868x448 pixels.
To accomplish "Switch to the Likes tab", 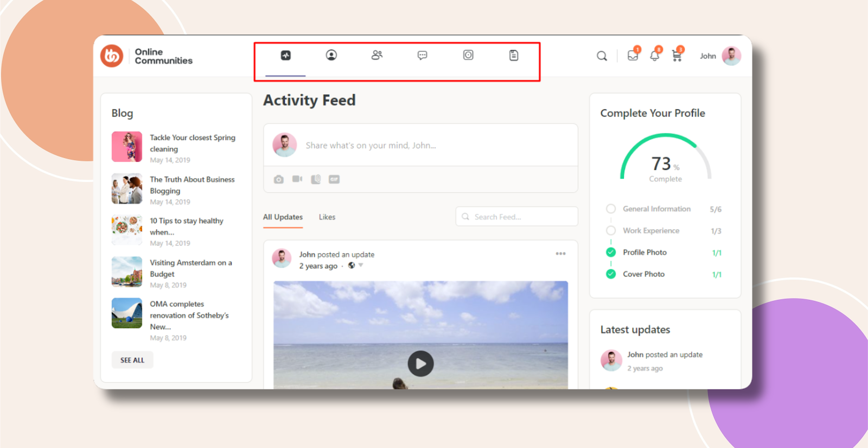I will coord(327,217).
